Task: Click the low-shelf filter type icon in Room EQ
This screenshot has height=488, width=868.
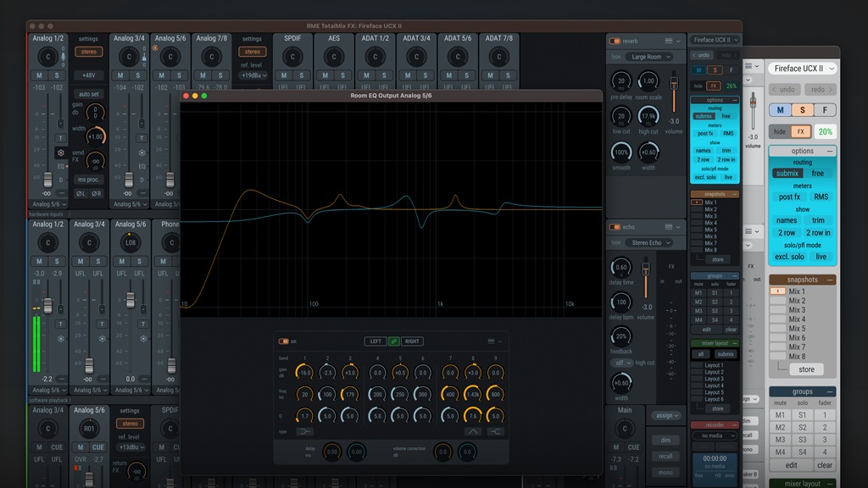Action: pos(305,432)
